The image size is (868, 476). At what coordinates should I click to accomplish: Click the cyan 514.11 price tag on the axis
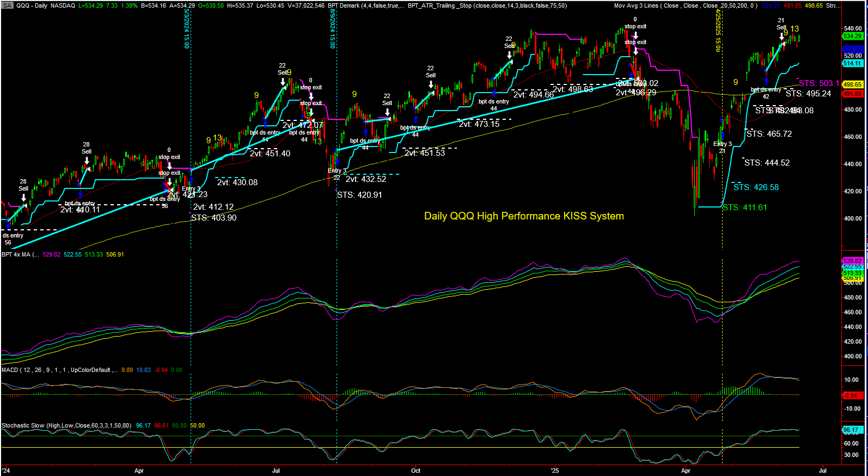click(x=853, y=63)
